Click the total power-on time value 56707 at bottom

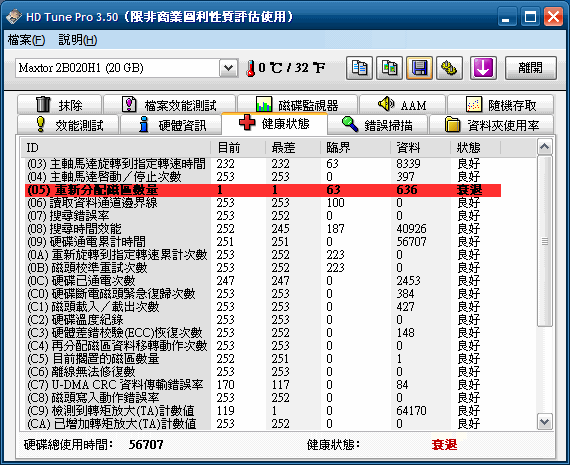pos(146,444)
